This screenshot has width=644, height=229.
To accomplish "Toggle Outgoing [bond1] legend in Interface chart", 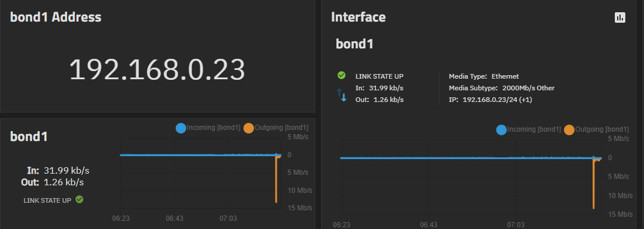I will (x=596, y=129).
